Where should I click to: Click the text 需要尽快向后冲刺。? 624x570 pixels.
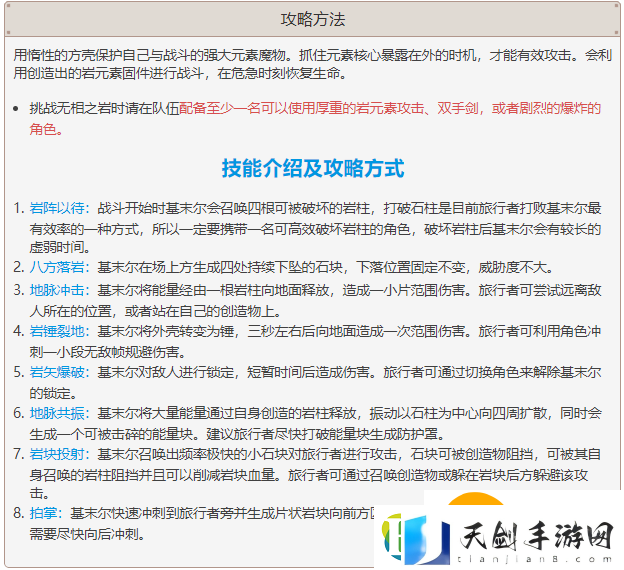pyautogui.click(x=87, y=534)
